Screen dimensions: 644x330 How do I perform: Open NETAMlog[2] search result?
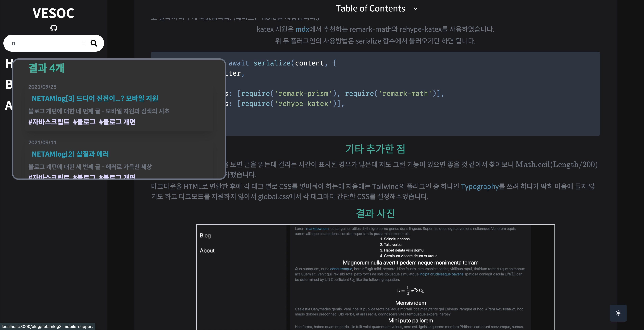[x=70, y=154]
